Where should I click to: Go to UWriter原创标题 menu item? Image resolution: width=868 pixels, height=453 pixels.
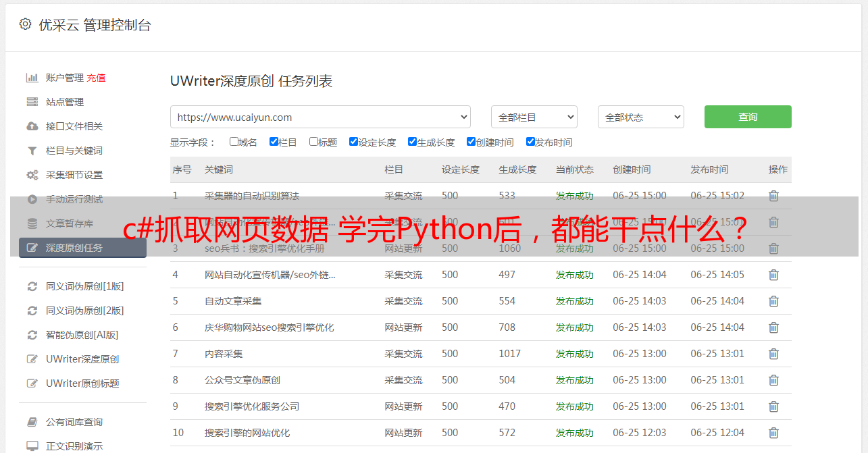[x=82, y=383]
